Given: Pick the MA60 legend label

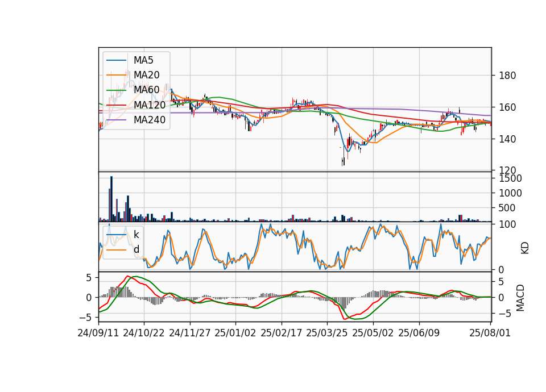Looking at the screenshot, I should pyautogui.click(x=146, y=90).
